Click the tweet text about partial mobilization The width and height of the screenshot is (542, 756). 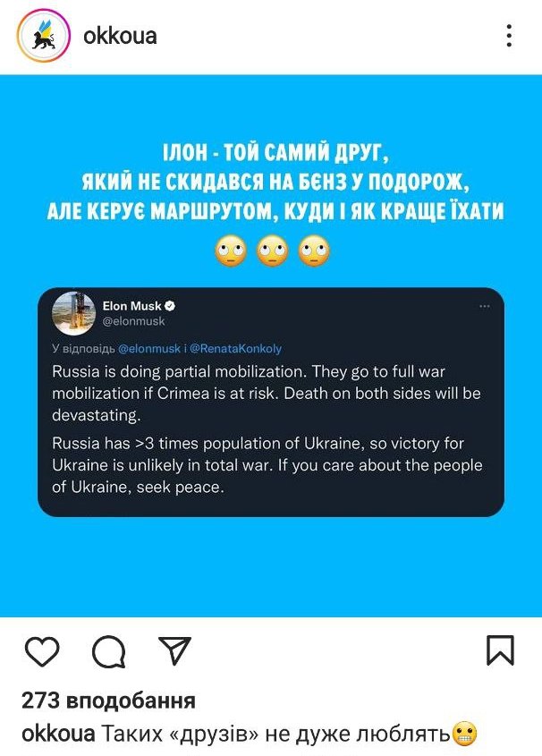pos(267,393)
